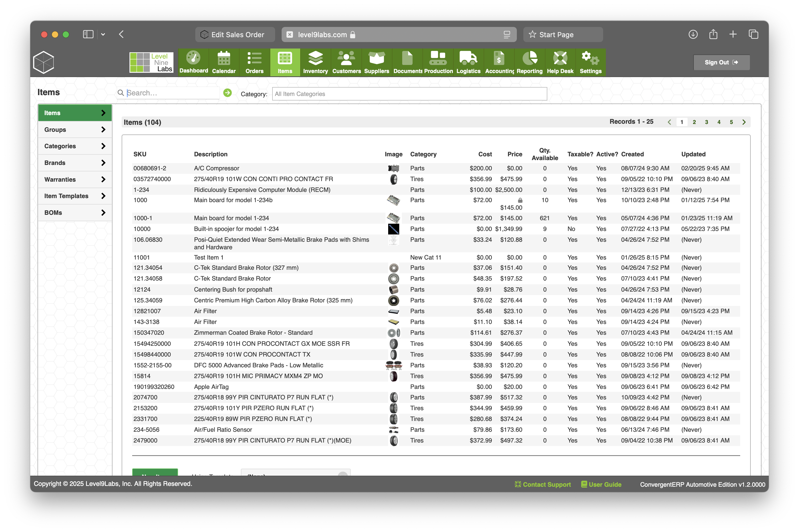The image size is (799, 532).
Task: View the A/C Compressor thumbnail
Action: 394,168
